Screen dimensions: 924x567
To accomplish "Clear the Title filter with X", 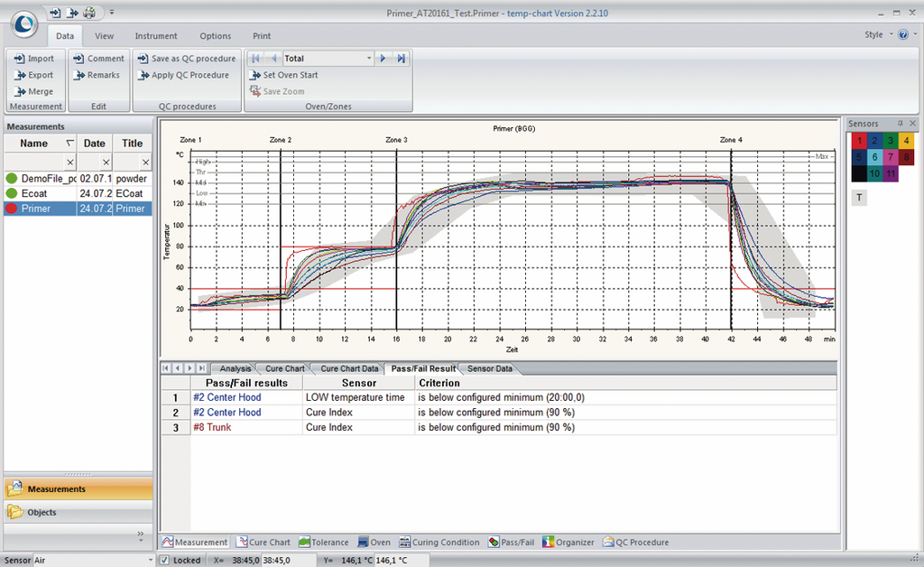I will [x=145, y=163].
